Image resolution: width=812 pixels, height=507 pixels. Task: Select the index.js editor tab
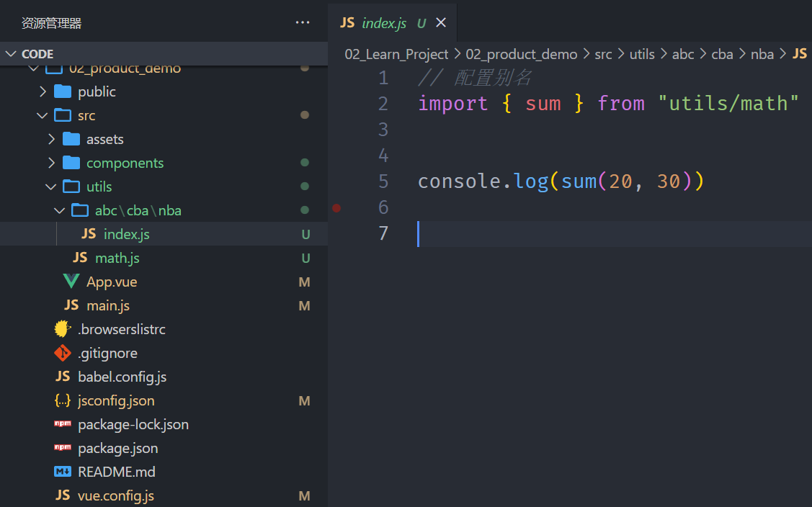[x=383, y=23]
